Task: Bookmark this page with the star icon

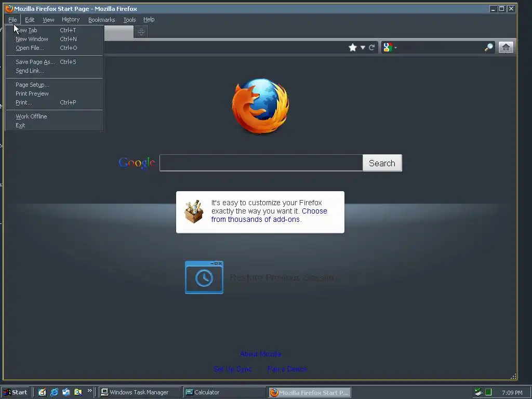Action: pyautogui.click(x=353, y=47)
